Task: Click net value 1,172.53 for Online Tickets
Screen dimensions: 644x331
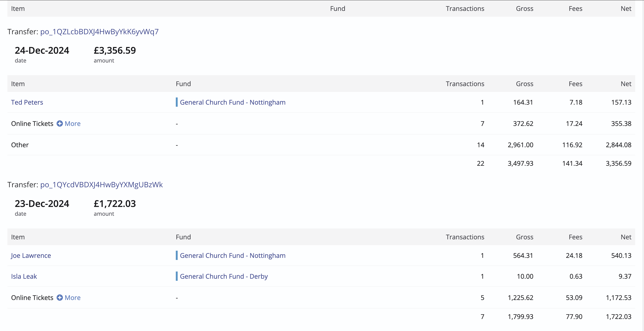Action: [619, 297]
